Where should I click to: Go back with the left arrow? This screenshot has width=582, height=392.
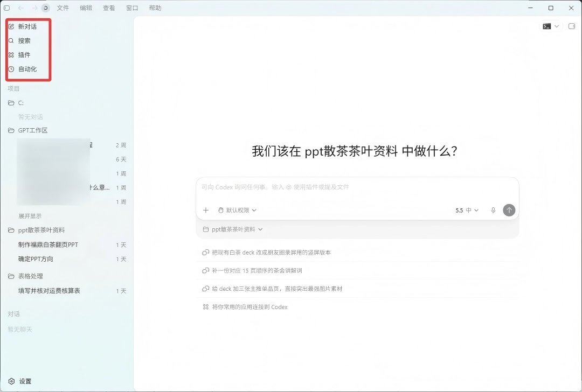(21, 8)
